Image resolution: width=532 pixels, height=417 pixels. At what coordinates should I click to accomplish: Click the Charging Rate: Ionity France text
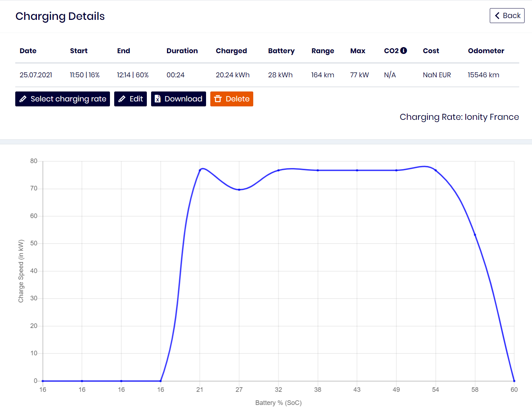(x=459, y=117)
